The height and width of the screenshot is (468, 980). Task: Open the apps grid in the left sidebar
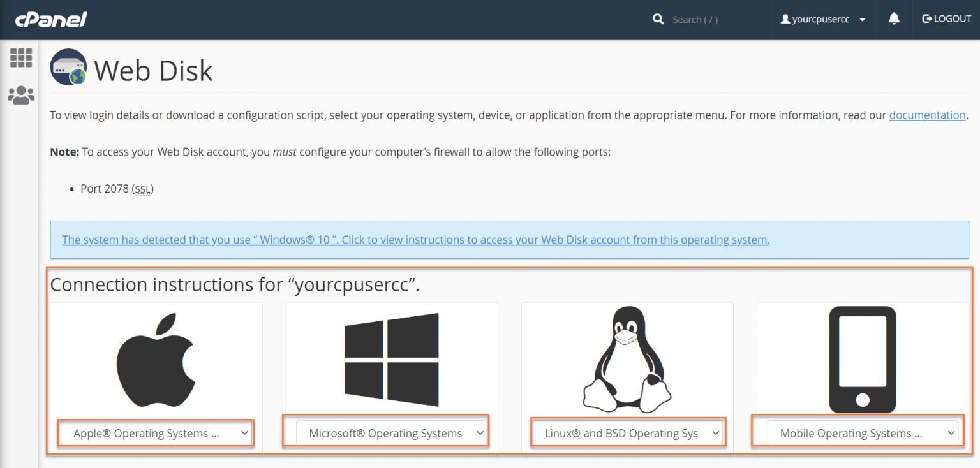(x=21, y=58)
